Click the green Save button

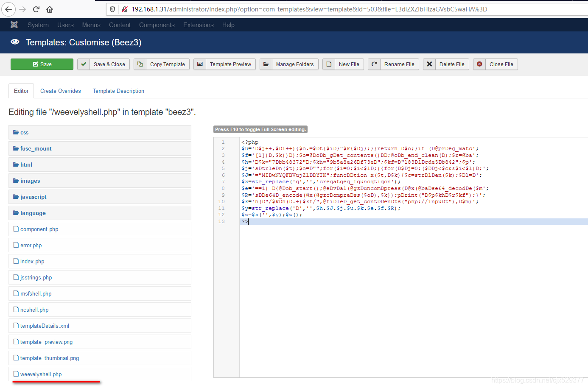point(42,64)
